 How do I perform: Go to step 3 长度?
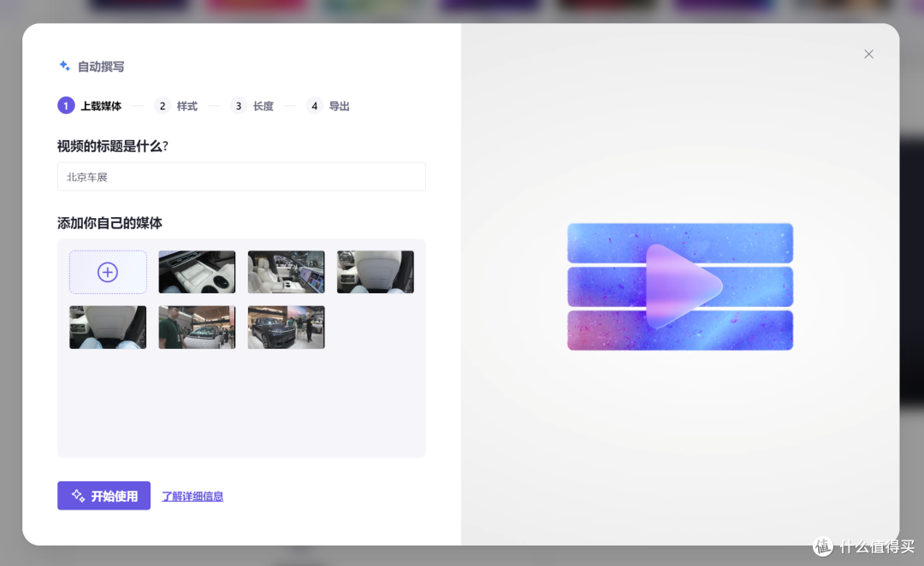pyautogui.click(x=252, y=106)
